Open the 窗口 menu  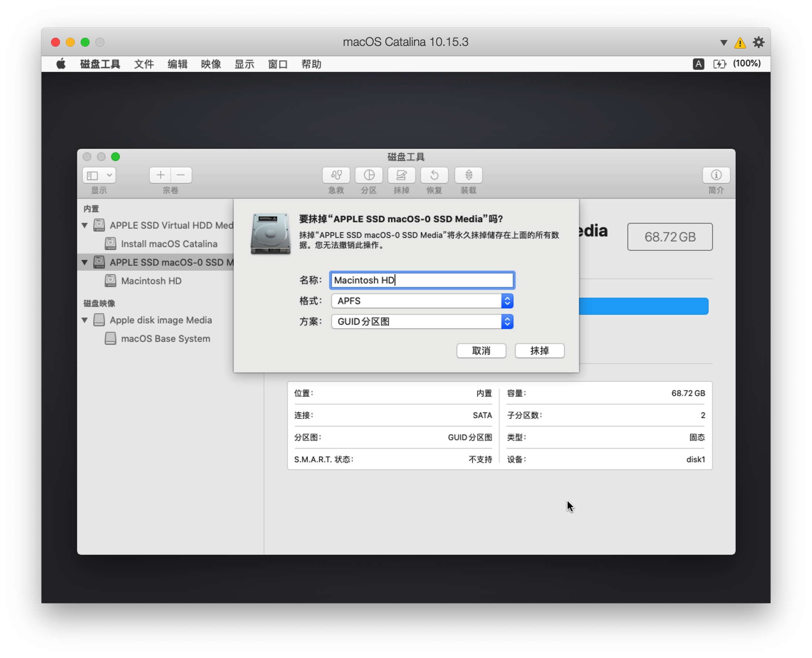[x=278, y=64]
